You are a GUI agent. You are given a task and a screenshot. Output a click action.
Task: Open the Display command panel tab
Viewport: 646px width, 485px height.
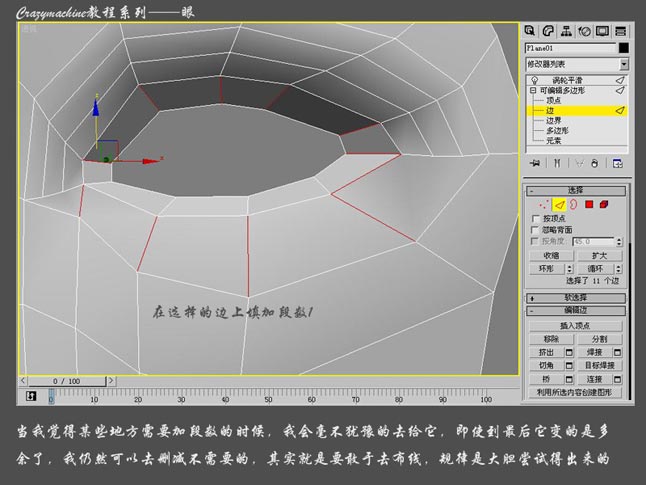[x=603, y=31]
